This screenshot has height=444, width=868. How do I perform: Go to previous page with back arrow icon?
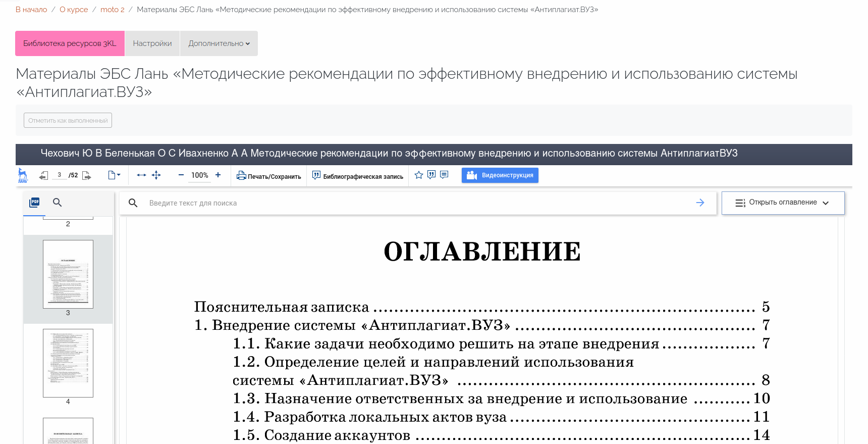point(43,175)
